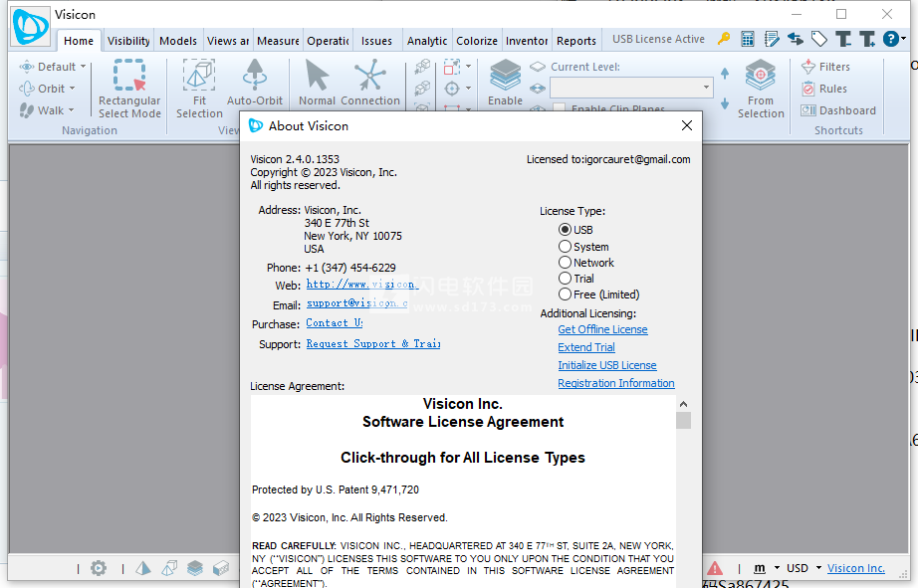The image size is (918, 588).
Task: Open the Registration Information link
Action: coord(616,383)
